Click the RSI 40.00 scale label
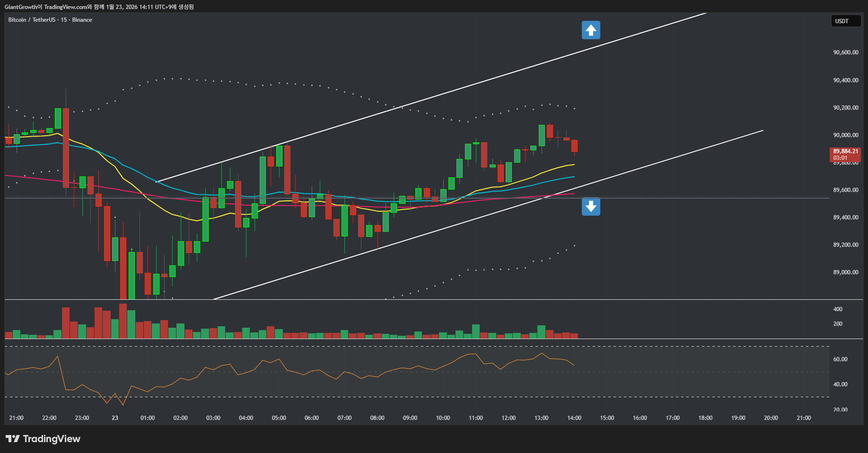This screenshot has width=868, height=453. coord(841,384)
